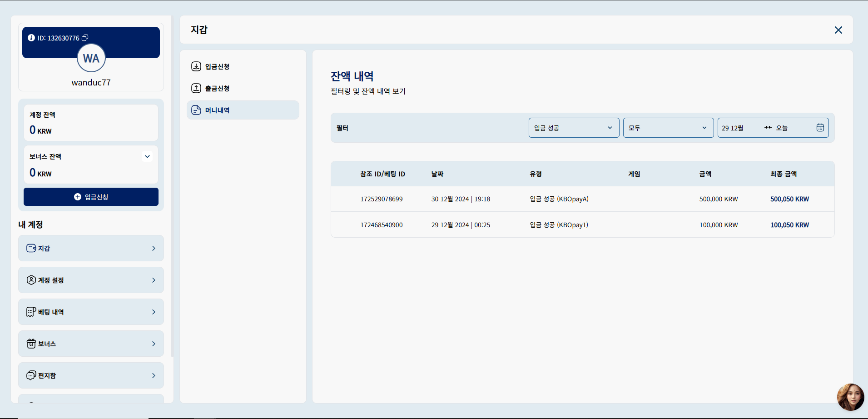Screen dimensions: 868x419
Task: Click 입금 성공 (KBOpayA) type cell
Action: (559, 199)
